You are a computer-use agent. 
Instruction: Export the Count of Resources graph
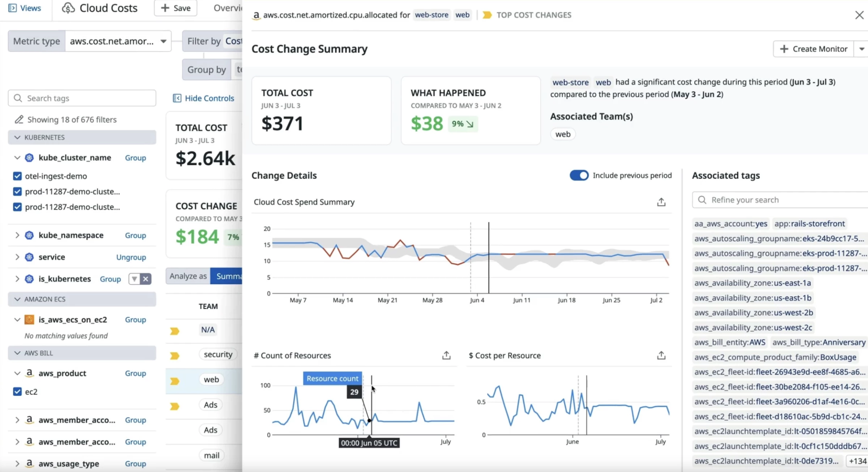tap(446, 356)
